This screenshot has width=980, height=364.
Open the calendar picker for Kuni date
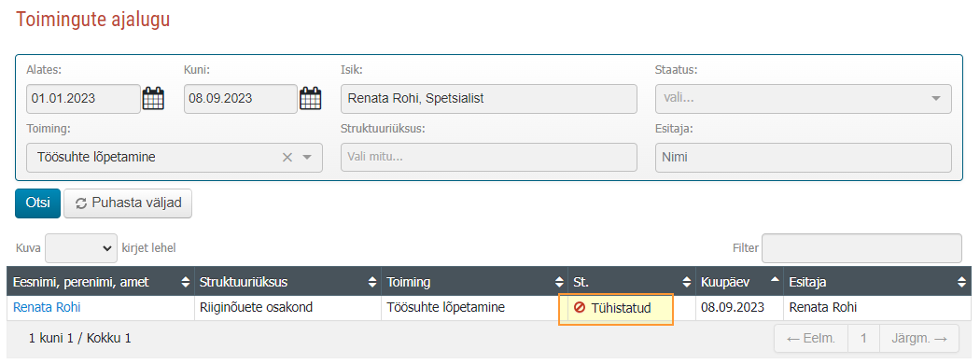311,99
